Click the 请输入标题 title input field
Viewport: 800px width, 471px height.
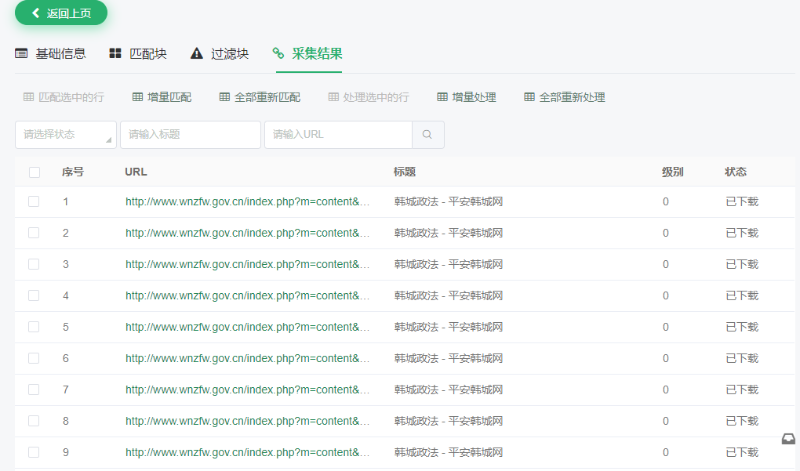point(190,134)
